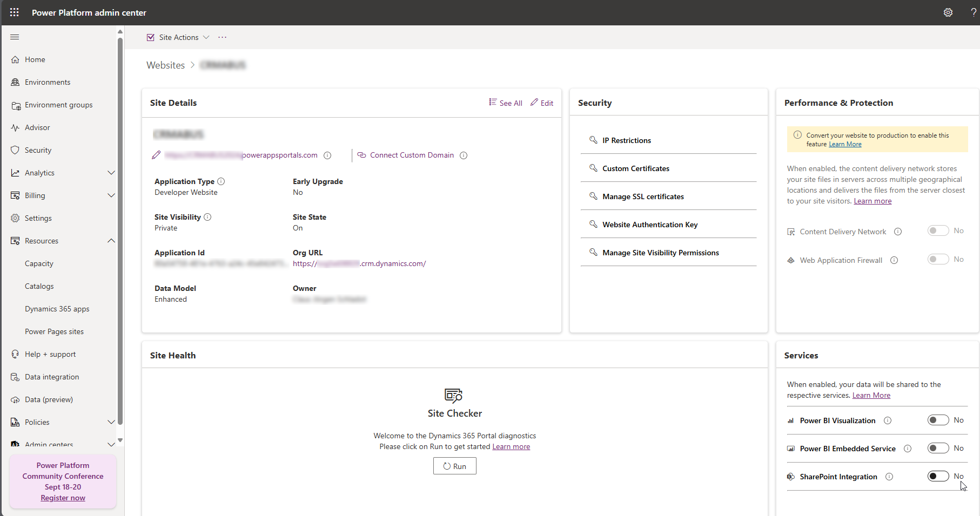This screenshot has height=516, width=980.
Task: Expand the Policies section chevron
Action: tap(111, 422)
